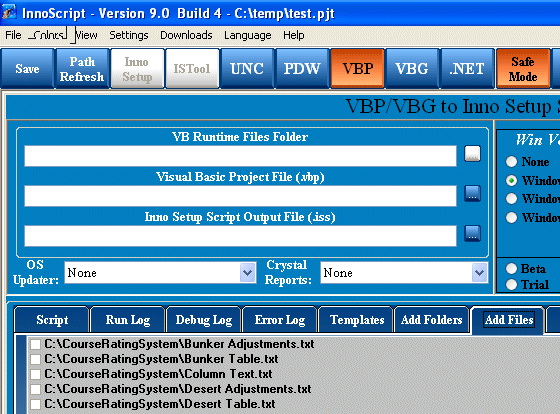Open the Downloads menu

pos(186,35)
